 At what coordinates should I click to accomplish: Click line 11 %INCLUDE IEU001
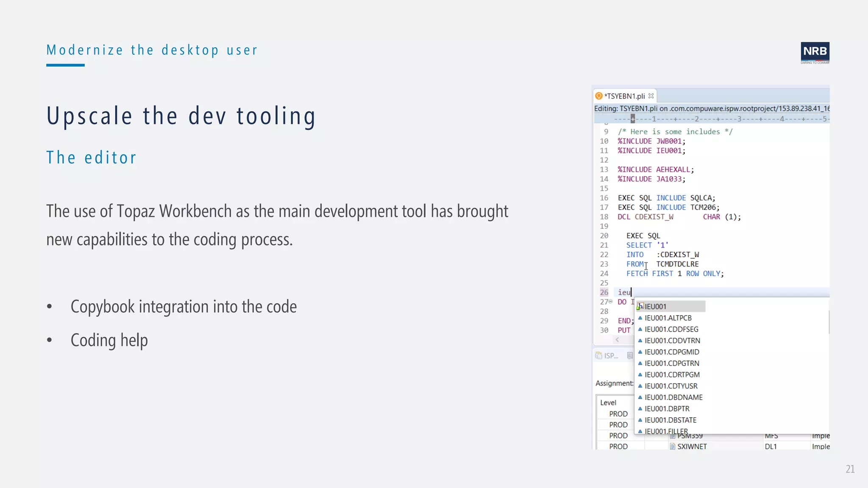click(651, 151)
